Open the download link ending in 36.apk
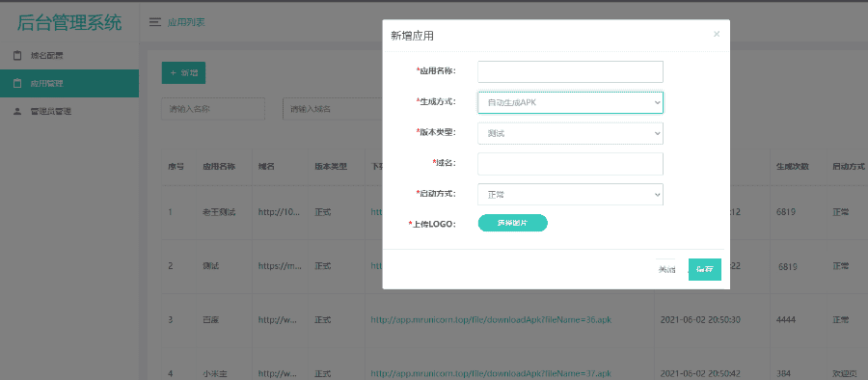The height and width of the screenshot is (380, 868). [491, 320]
